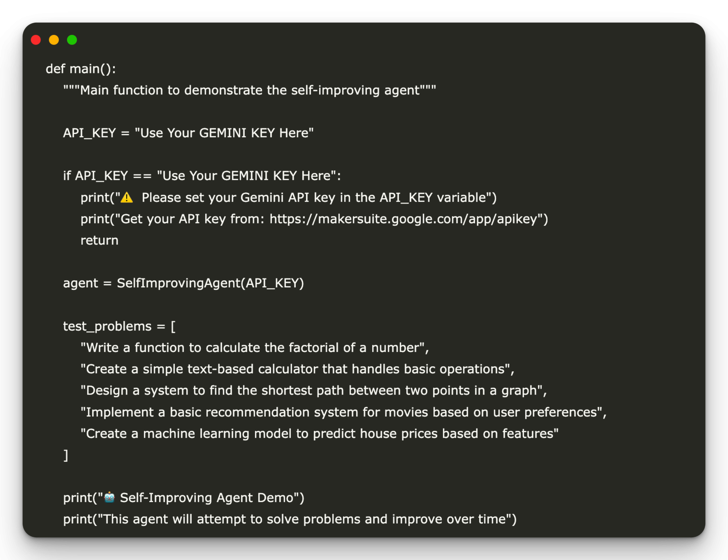This screenshot has height=560, width=728.
Task: Click the if API_KEY comparison line
Action: [x=202, y=176]
